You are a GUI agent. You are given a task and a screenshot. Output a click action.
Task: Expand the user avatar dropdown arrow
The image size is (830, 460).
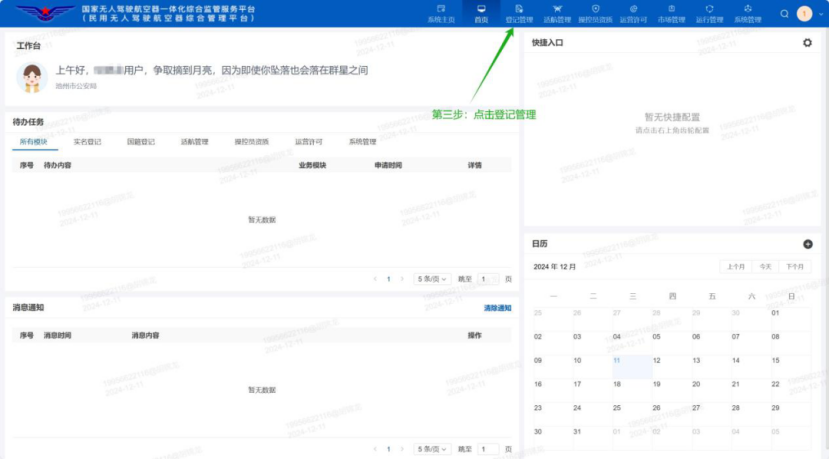[x=818, y=14]
